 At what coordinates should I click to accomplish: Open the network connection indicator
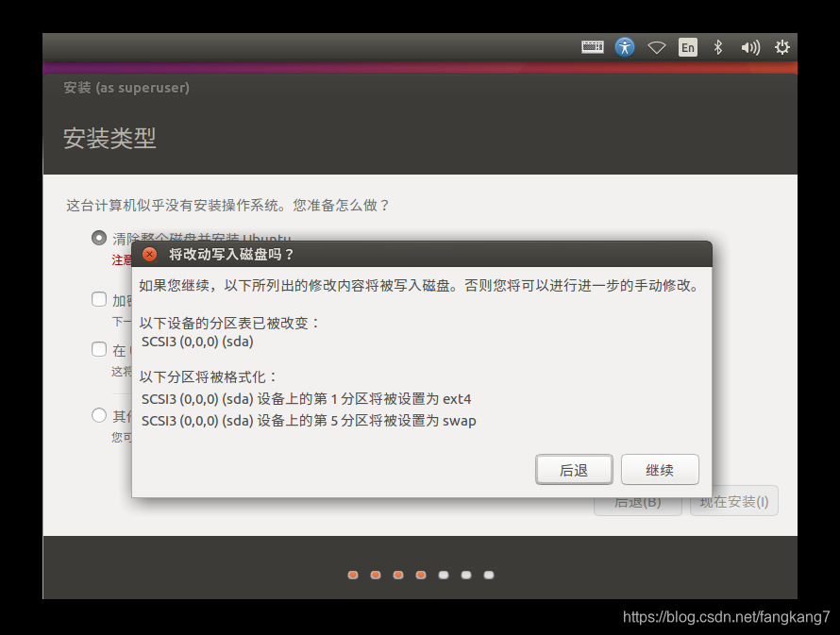click(x=657, y=48)
